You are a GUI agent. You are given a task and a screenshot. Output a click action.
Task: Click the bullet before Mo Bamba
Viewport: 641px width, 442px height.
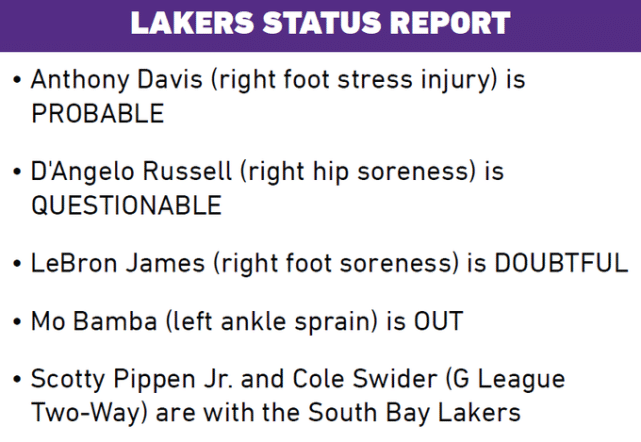pyautogui.click(x=17, y=321)
